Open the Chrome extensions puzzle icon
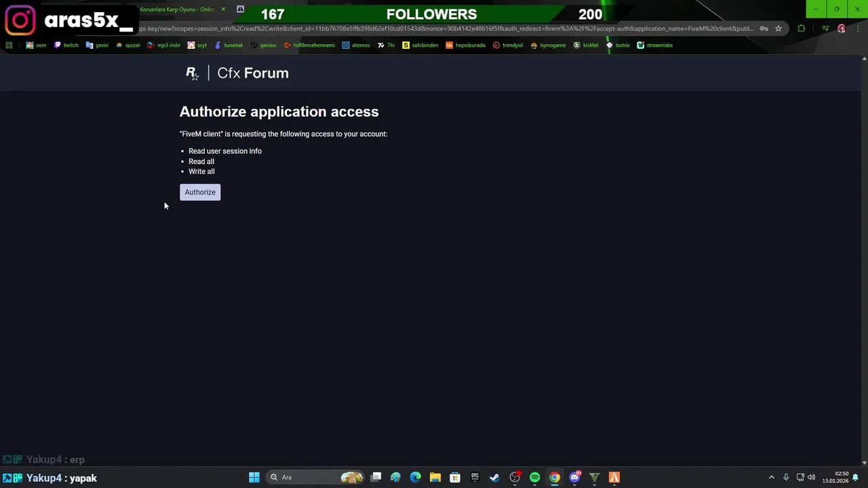This screenshot has height=488, width=868. 802,28
